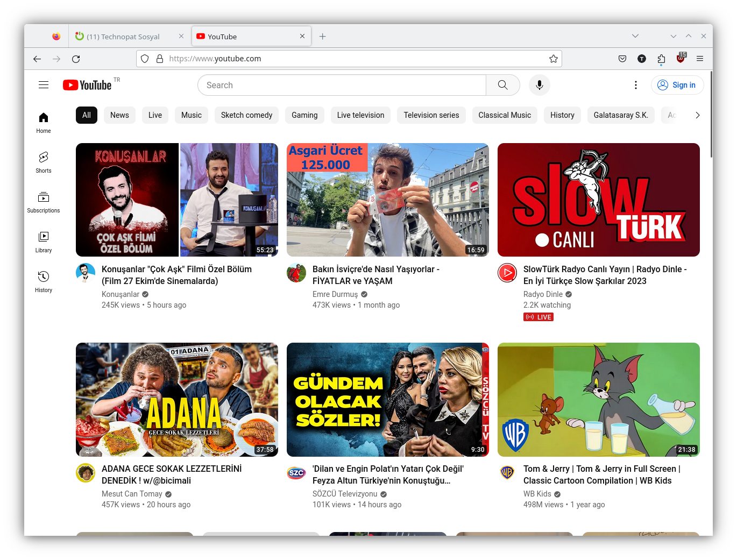Viewport: 737px width, 560px height.
Task: Open Subscriptions from the sidebar
Action: 44,202
